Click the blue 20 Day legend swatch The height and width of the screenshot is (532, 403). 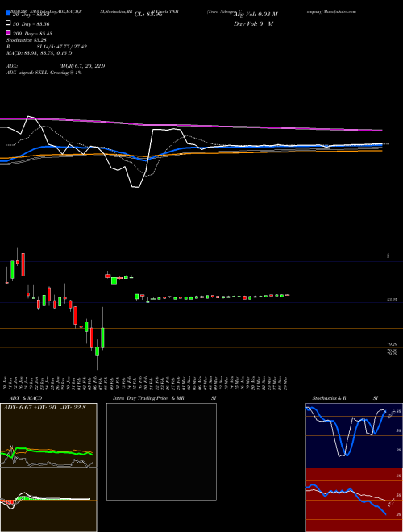(x=8, y=14)
